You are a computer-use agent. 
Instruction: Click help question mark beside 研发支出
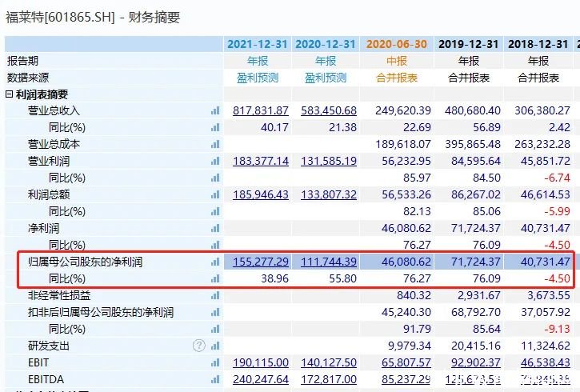(x=198, y=346)
